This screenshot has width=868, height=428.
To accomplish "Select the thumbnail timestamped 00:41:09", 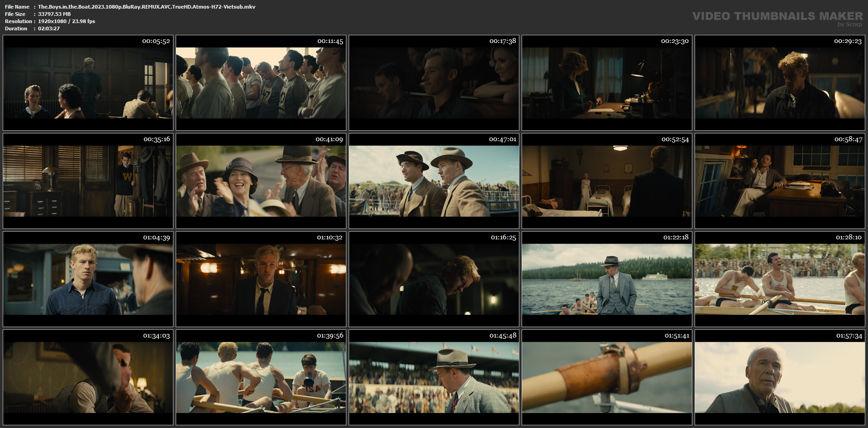I will [x=261, y=181].
